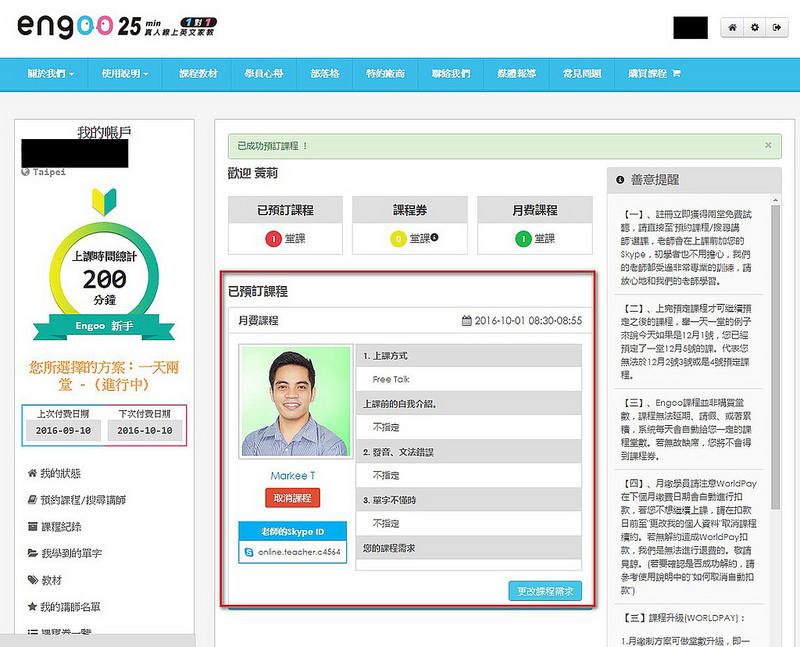This screenshot has height=647, width=800.
Task: Open 常見問題 in the navigation bar
Action: point(584,74)
